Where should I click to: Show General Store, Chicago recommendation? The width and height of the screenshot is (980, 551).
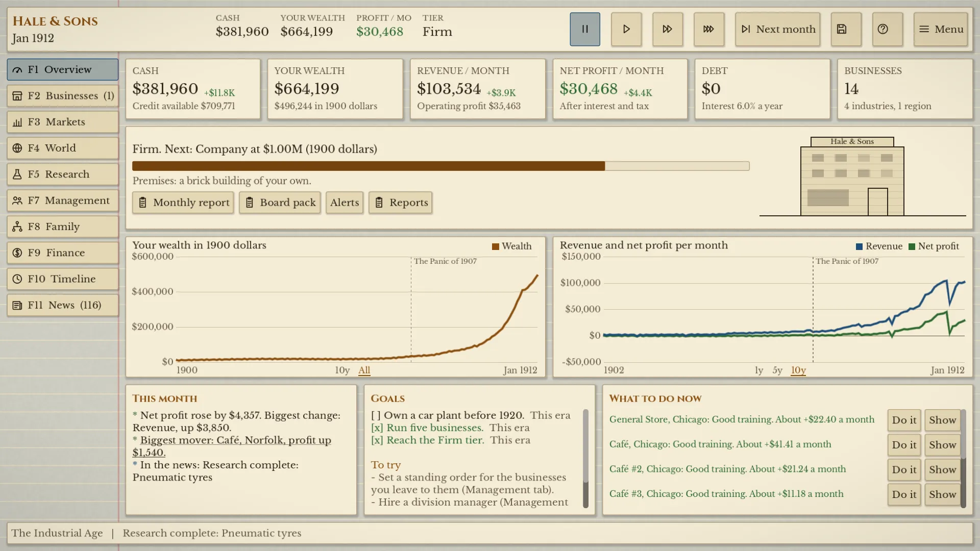942,420
